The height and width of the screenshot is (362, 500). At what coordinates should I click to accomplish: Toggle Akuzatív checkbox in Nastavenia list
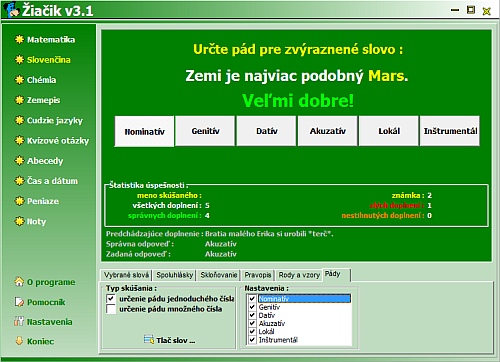tap(252, 323)
